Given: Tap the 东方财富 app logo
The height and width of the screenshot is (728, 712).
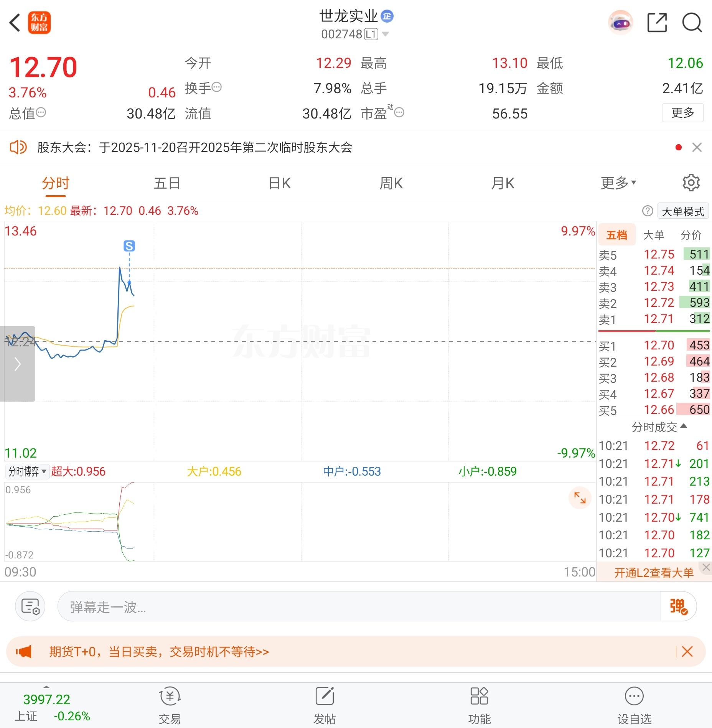Looking at the screenshot, I should [39, 23].
